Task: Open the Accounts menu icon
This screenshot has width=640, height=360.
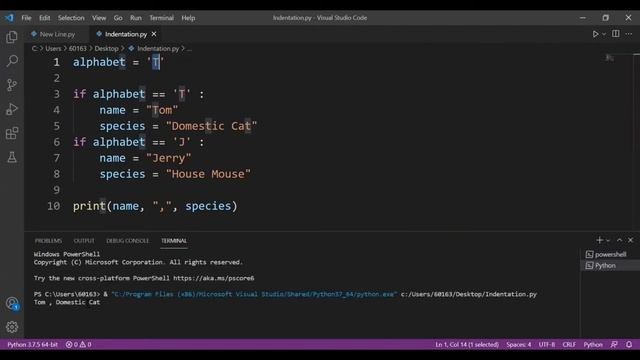Action: (x=12, y=303)
